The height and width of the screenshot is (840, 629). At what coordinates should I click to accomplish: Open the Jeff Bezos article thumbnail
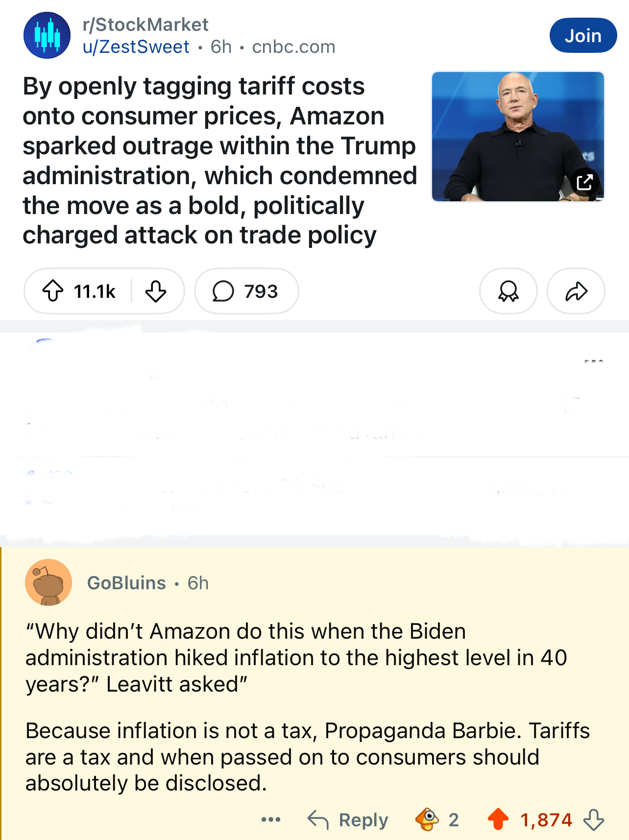coord(518,136)
